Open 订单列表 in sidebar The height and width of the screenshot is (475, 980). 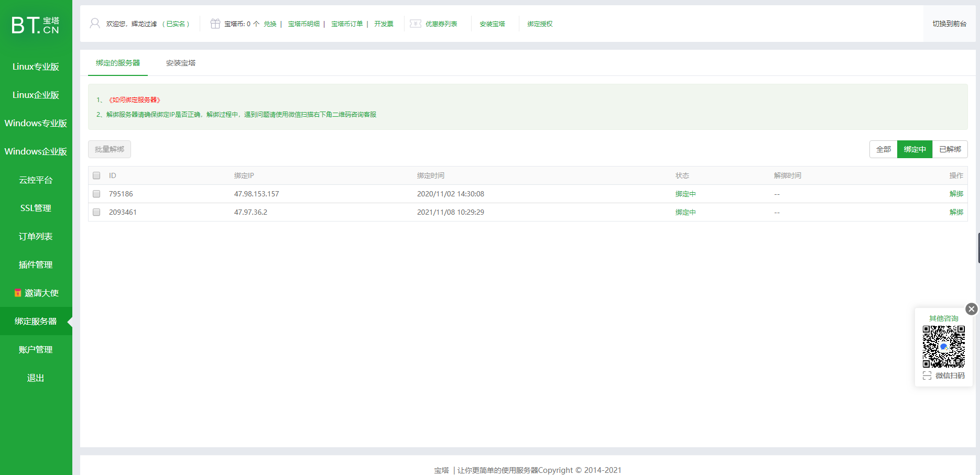pyautogui.click(x=36, y=236)
